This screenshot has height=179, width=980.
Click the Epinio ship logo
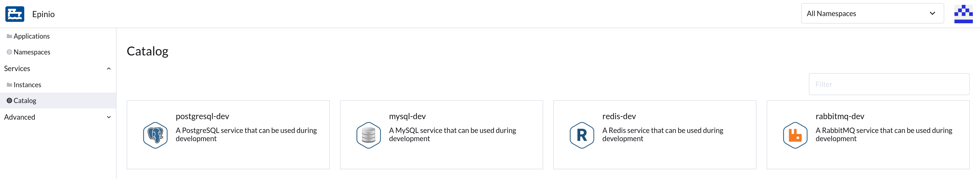(15, 14)
